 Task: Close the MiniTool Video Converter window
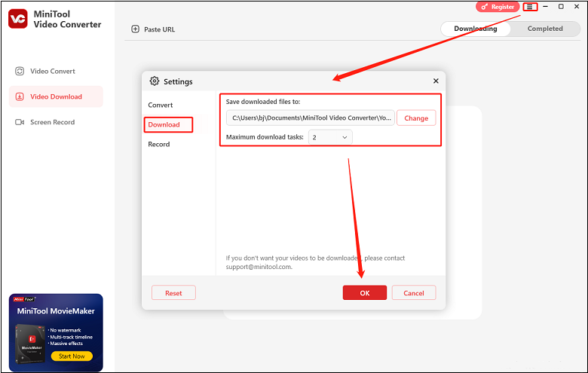(577, 7)
